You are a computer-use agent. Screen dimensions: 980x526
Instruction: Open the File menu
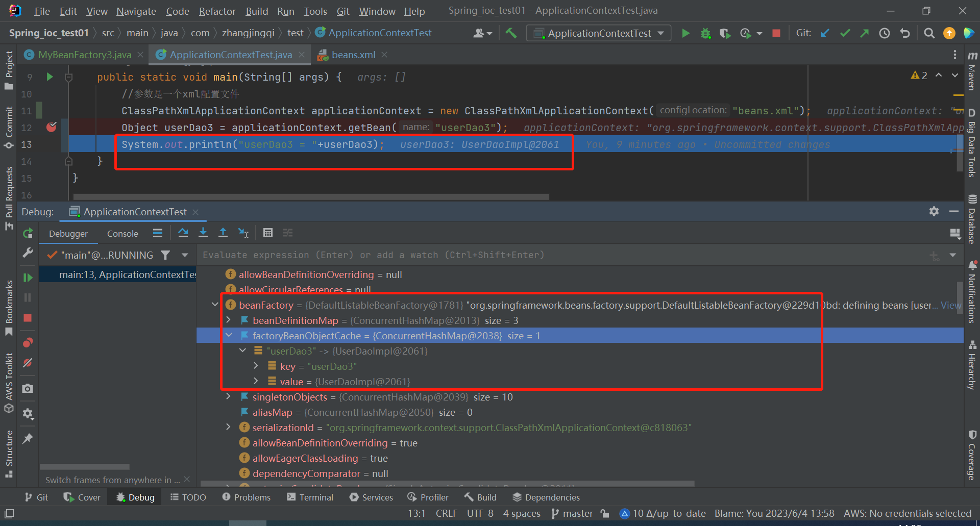(42, 11)
